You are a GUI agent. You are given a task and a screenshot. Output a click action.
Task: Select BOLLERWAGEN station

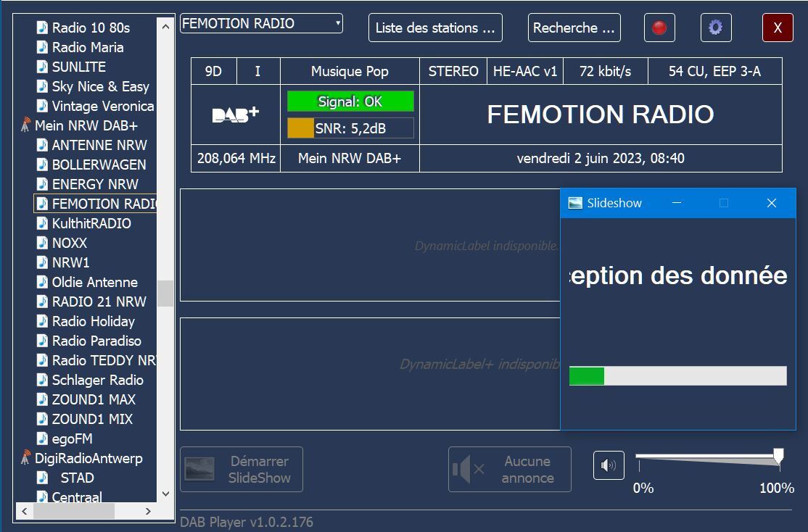99,165
